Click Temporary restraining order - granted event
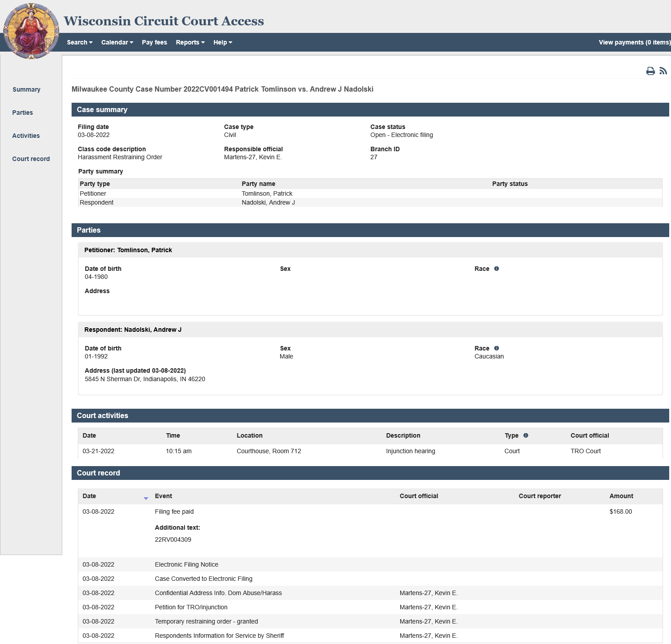 coord(206,621)
